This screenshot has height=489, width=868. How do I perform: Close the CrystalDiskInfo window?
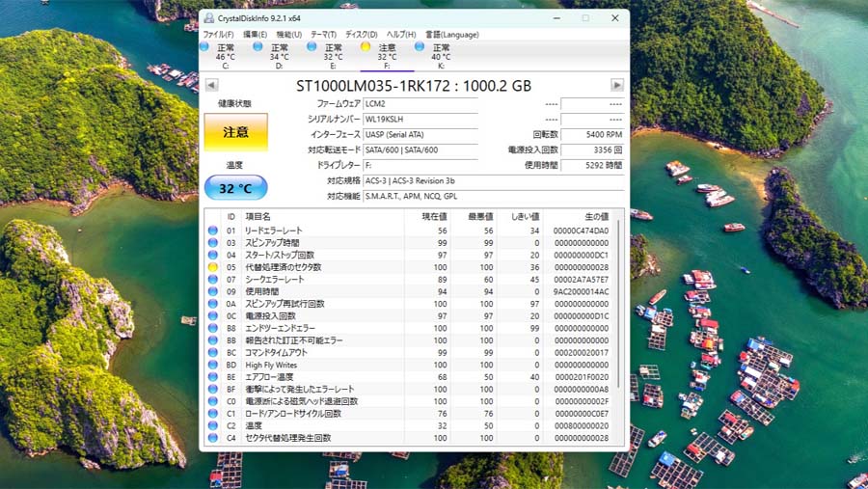click(x=615, y=17)
